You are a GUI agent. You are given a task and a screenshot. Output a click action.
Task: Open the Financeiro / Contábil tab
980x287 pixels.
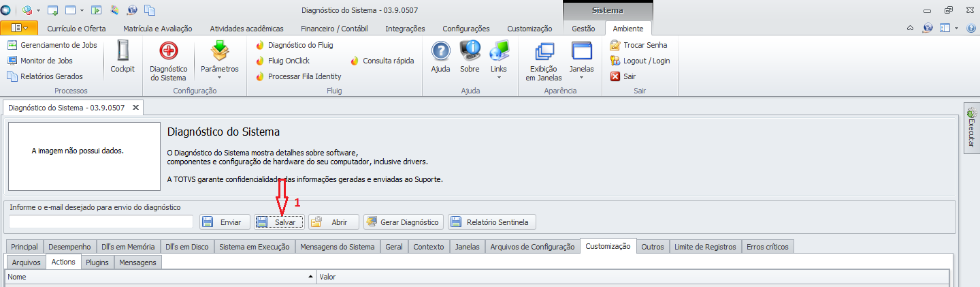coord(334,29)
